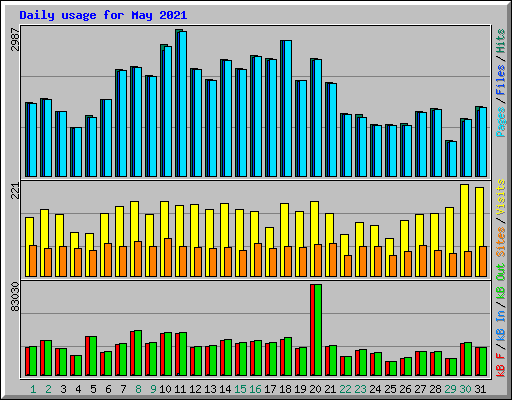Click day 14 on the x-axis

click(225, 389)
